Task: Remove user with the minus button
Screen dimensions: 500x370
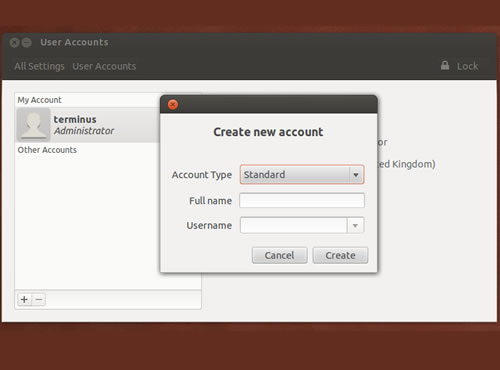Action: 39,299
